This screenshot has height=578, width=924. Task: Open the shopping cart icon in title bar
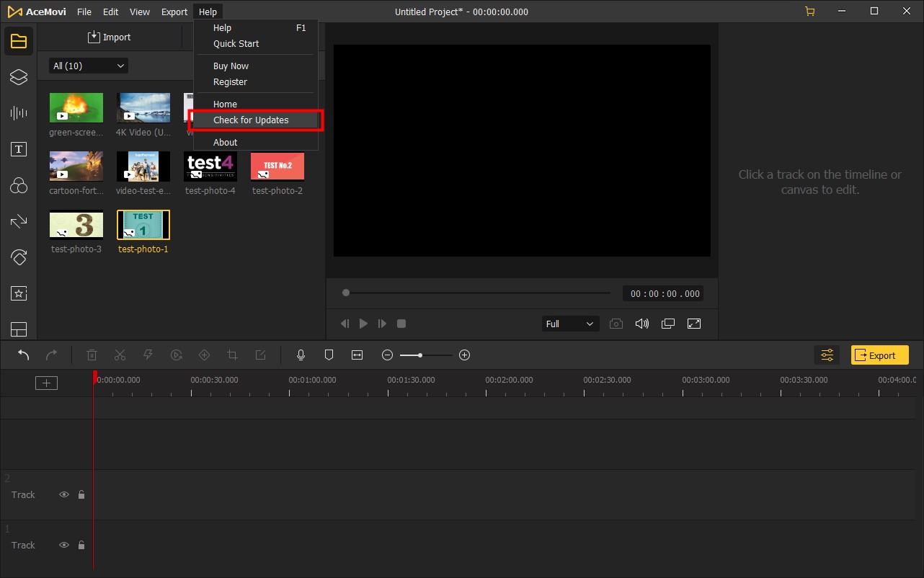[809, 12]
